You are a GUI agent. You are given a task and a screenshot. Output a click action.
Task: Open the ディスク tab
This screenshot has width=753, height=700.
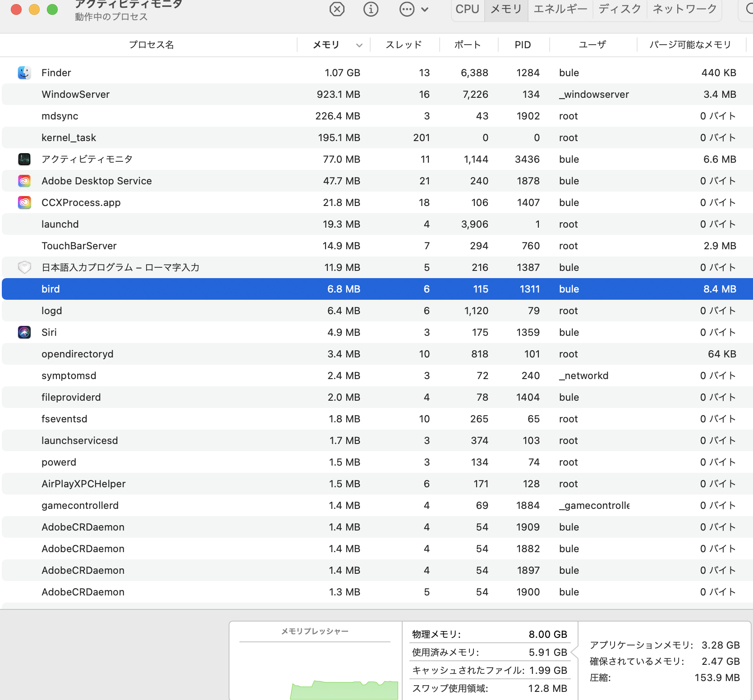pos(620,9)
